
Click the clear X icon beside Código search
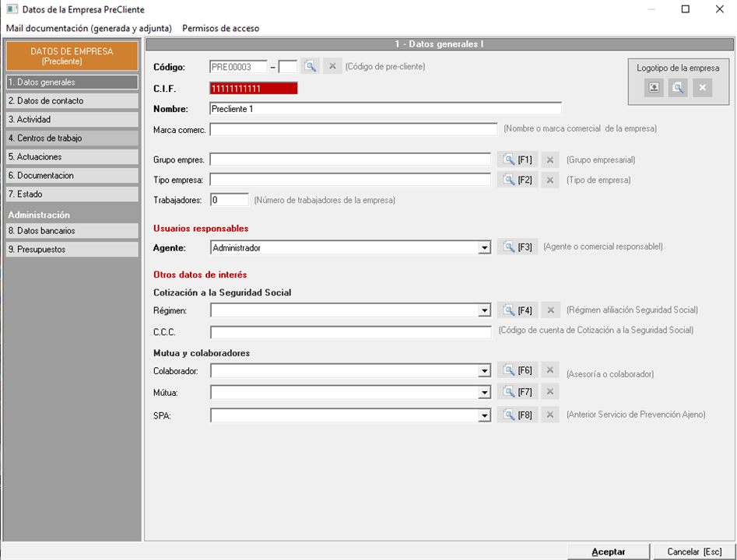click(x=332, y=67)
